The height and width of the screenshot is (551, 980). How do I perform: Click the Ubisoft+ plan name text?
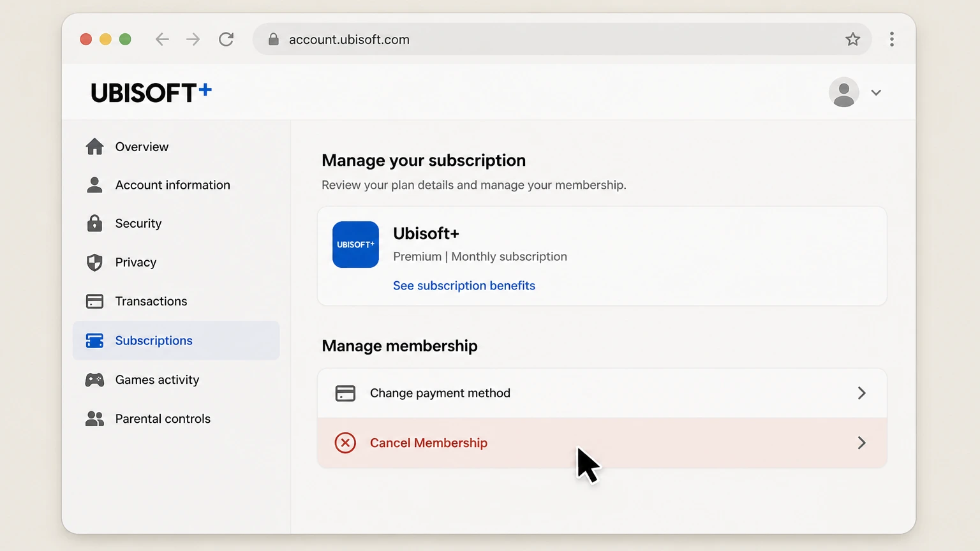[x=426, y=233]
